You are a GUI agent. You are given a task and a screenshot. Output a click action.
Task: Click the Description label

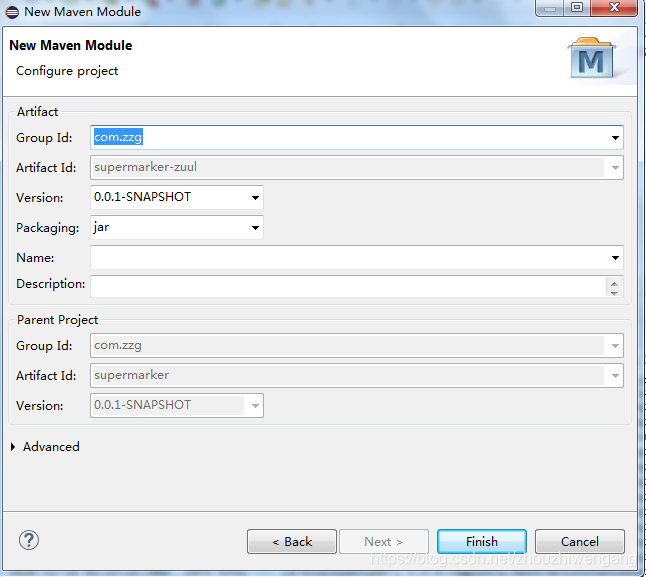(51, 284)
